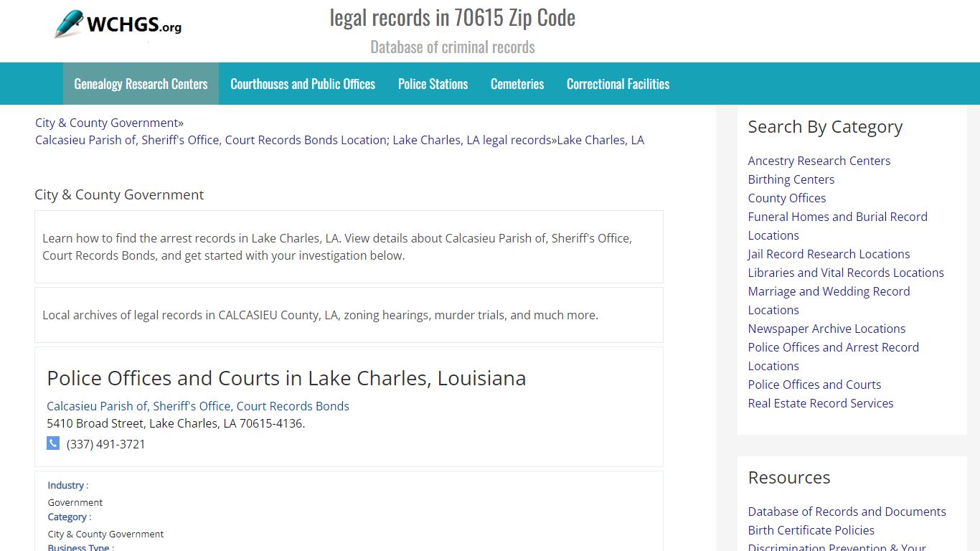This screenshot has width=980, height=551.
Task: Open Real Estate Record Services link
Action: pos(821,403)
